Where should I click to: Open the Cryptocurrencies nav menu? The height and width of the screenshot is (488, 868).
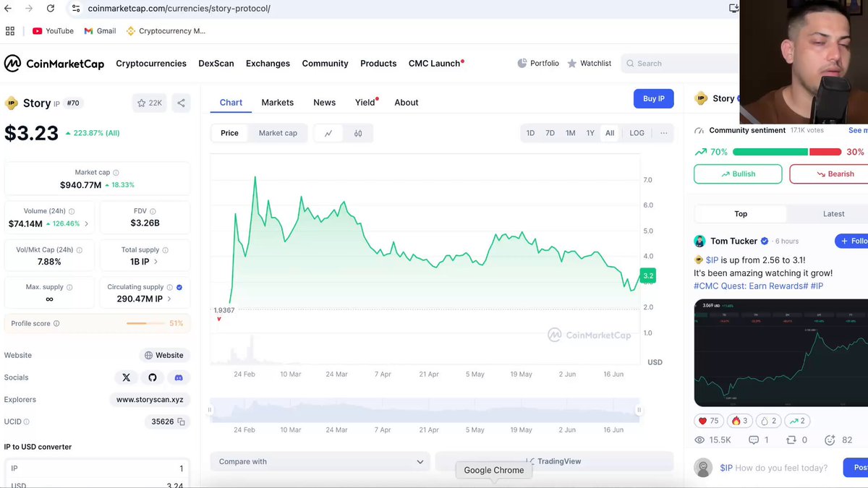coord(151,64)
